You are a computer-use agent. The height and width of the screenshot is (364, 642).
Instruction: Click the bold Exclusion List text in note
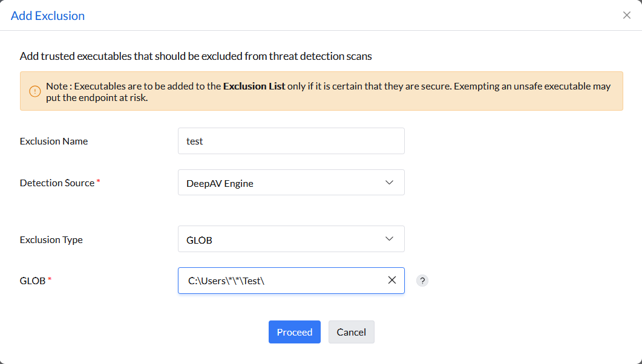[254, 86]
